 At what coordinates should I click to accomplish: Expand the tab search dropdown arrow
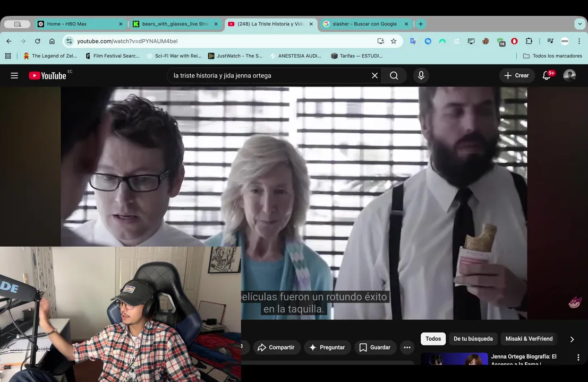click(580, 24)
